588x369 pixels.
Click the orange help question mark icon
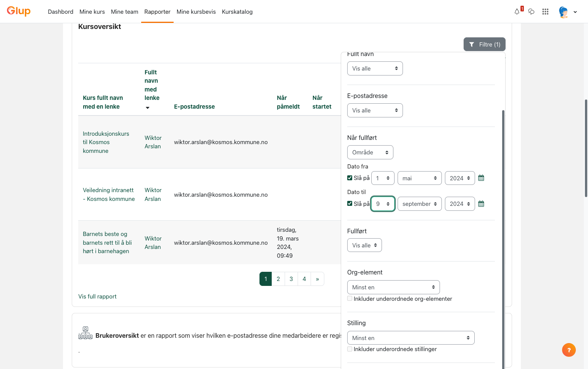click(569, 350)
